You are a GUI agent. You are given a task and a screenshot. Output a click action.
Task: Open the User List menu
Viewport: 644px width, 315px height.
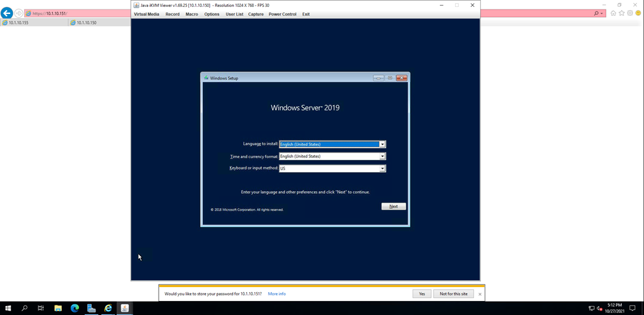234,14
